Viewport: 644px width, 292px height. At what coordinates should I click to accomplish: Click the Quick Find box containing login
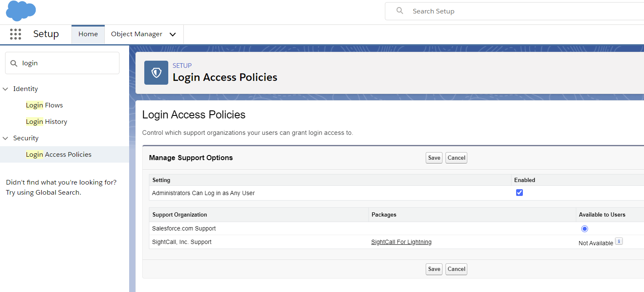(x=62, y=63)
